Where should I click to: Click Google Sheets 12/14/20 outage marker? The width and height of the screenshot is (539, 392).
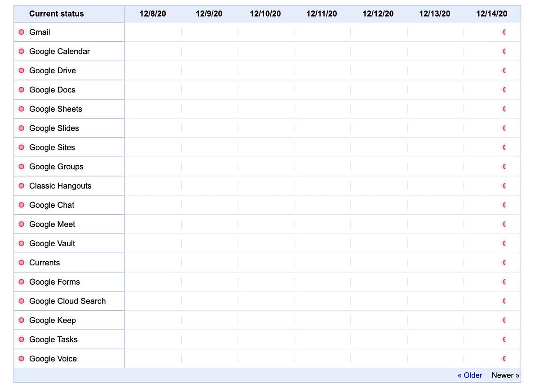click(x=504, y=109)
